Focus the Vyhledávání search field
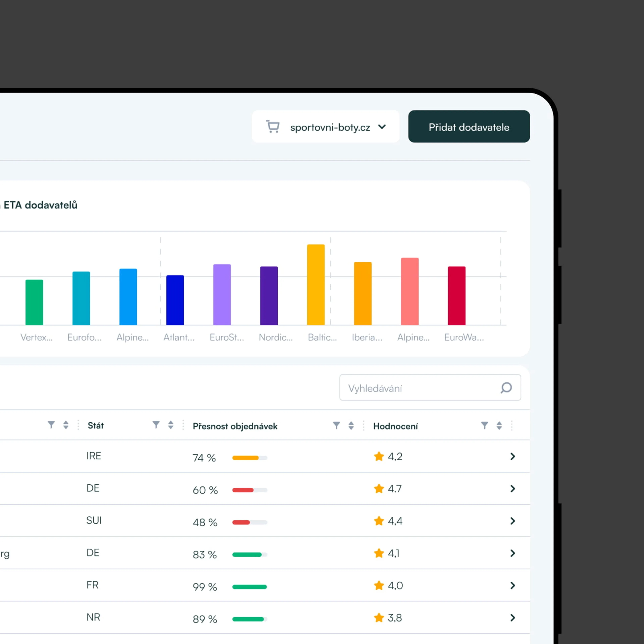This screenshot has width=644, height=644. (430, 388)
